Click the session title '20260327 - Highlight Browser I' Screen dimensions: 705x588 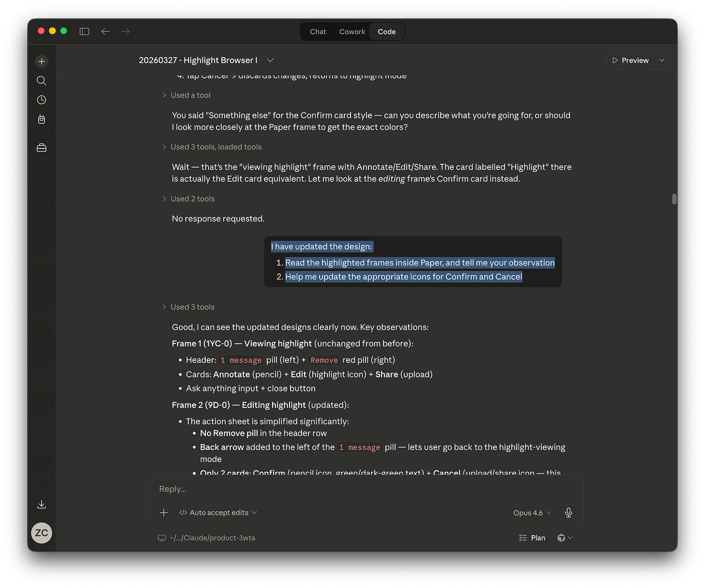pos(198,60)
